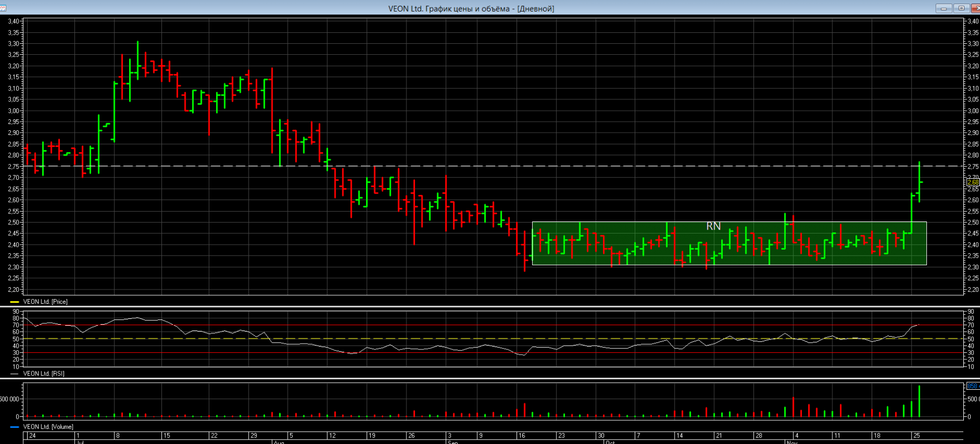Click the window title 'VEON Ltd. График цены и объёма'

point(448,9)
